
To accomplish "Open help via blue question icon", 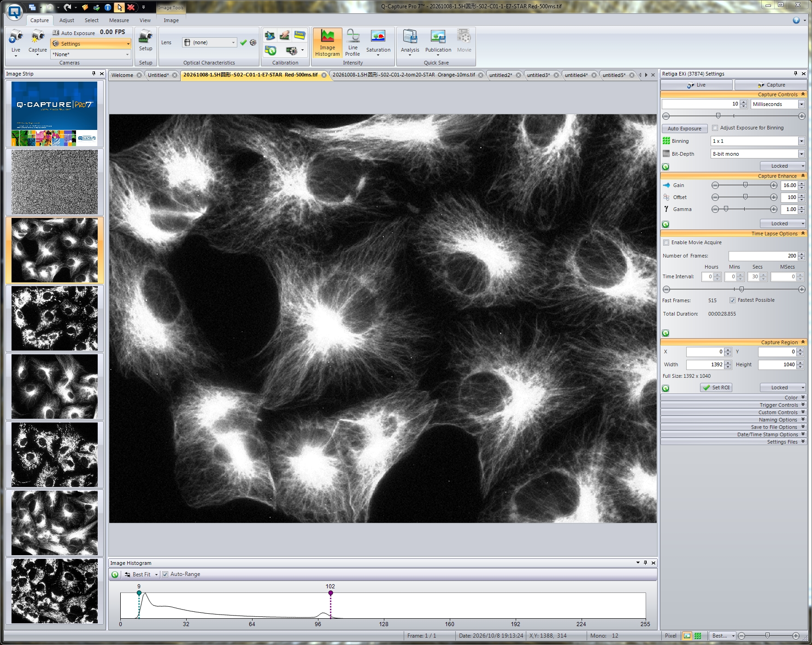I will pyautogui.click(x=796, y=20).
